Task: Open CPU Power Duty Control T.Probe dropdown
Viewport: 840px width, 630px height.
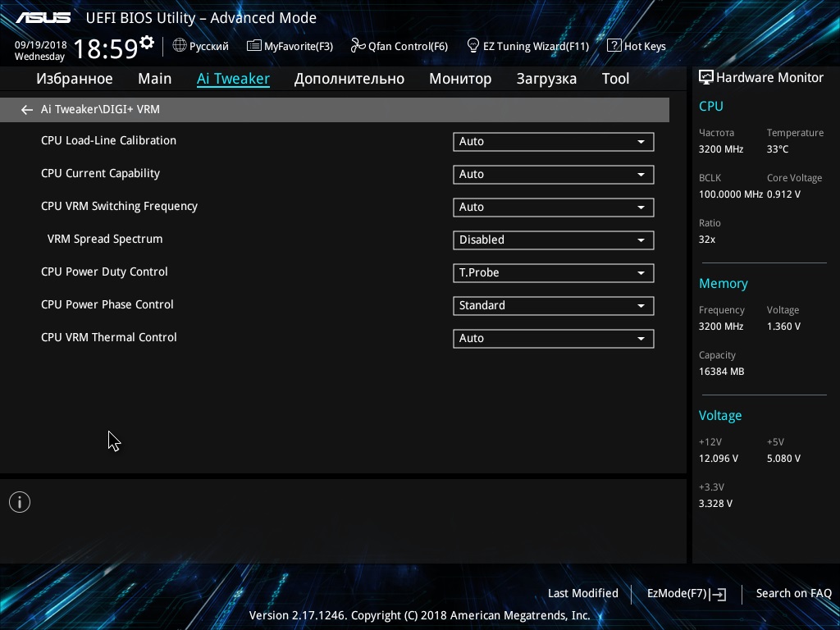Action: coord(554,272)
